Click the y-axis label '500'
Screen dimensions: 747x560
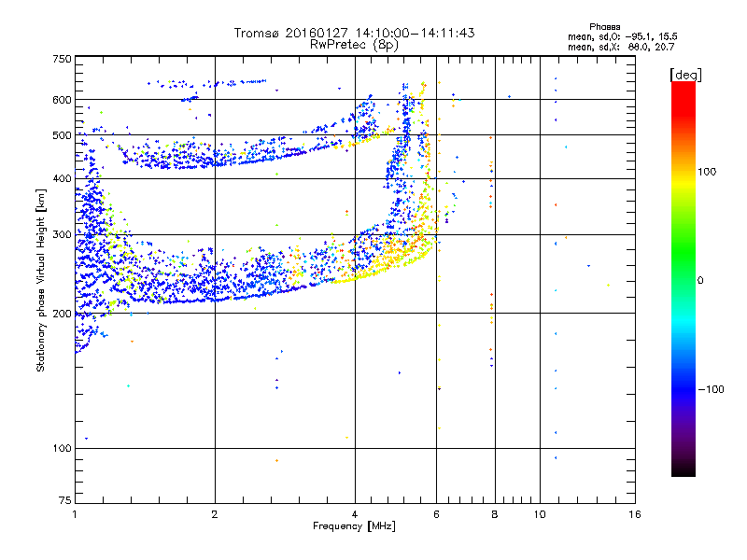pyautogui.click(x=62, y=135)
